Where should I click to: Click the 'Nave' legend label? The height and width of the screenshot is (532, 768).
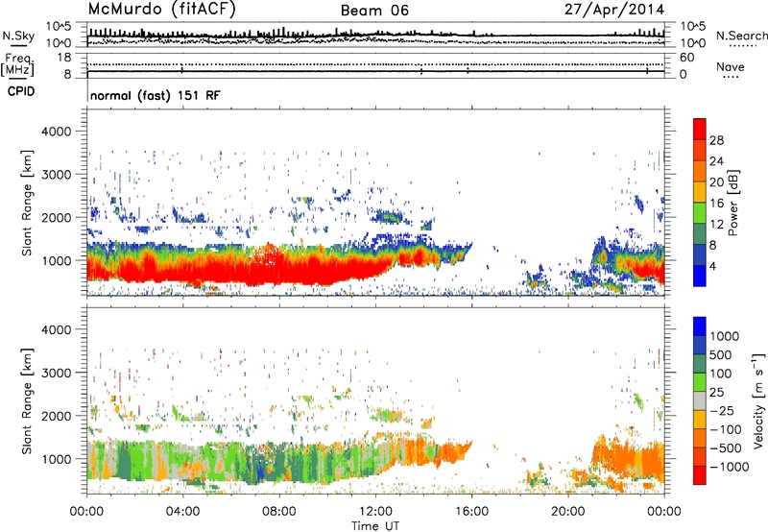(731, 66)
